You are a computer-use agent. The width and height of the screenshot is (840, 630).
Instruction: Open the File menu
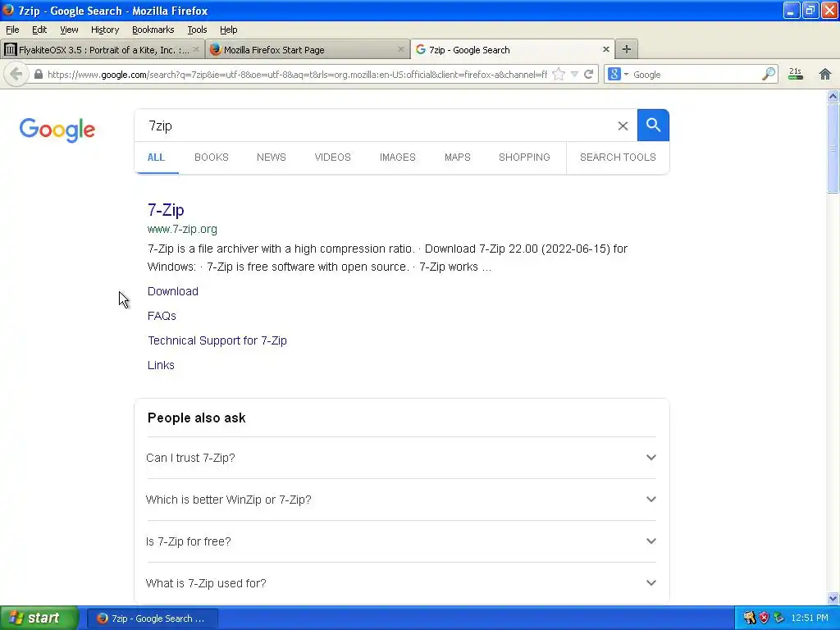12,30
